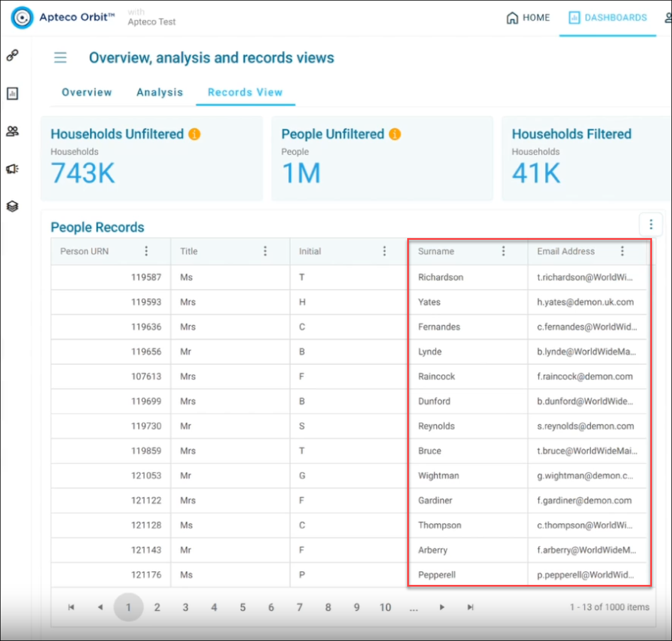Click the People Records table title
This screenshot has height=641, width=672.
pos(97,227)
